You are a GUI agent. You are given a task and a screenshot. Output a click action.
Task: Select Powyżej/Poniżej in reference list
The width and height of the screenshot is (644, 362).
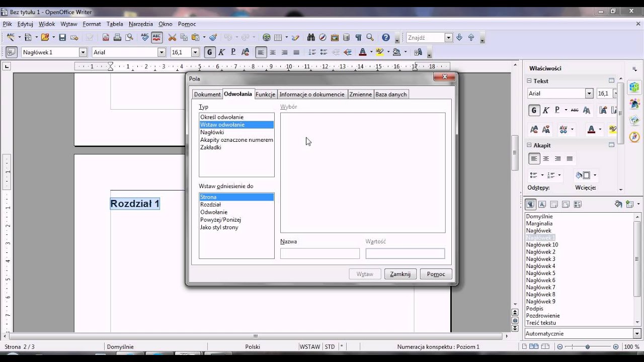(x=236, y=220)
